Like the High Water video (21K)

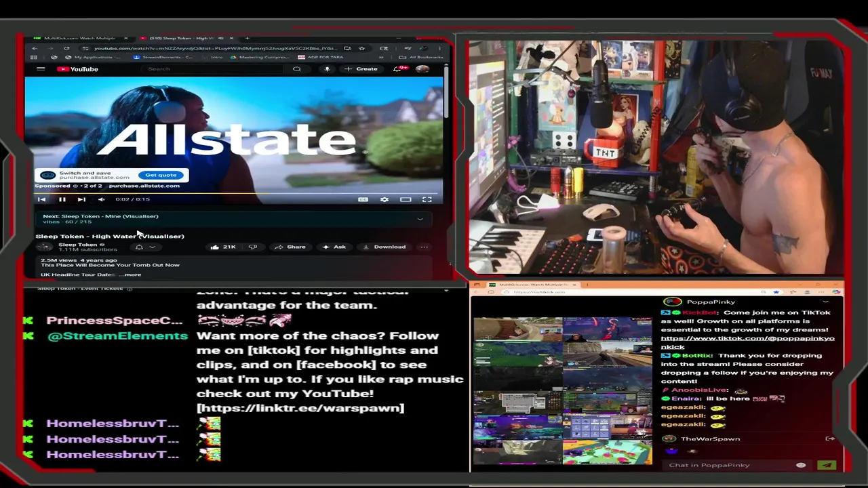coord(223,247)
